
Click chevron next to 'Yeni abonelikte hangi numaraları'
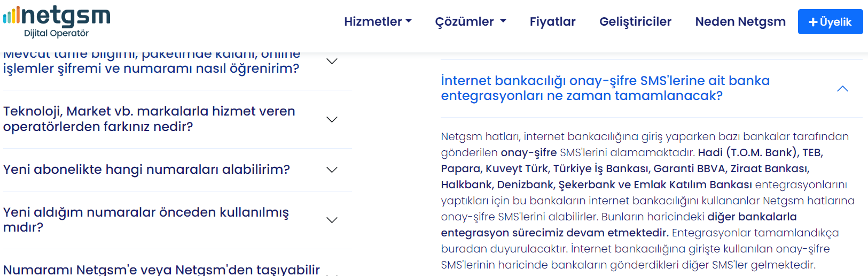point(332,170)
